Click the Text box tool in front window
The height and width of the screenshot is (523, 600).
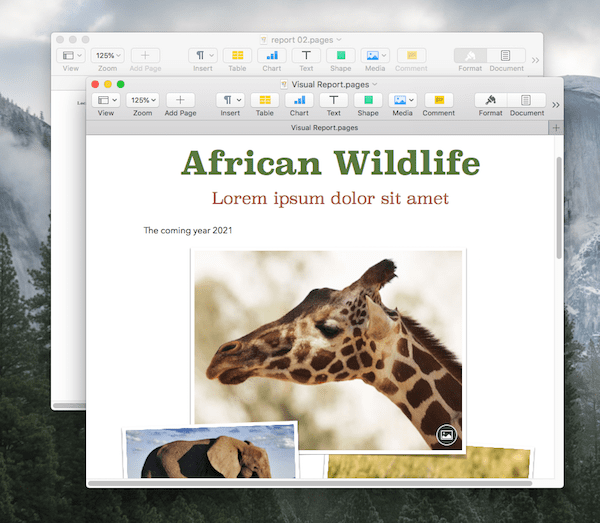[x=333, y=100]
